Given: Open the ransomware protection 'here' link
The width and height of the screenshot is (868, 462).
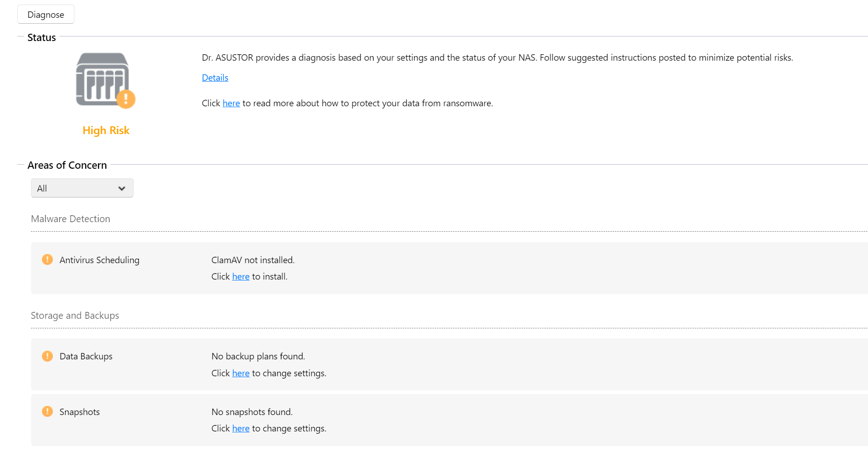Looking at the screenshot, I should (x=231, y=103).
